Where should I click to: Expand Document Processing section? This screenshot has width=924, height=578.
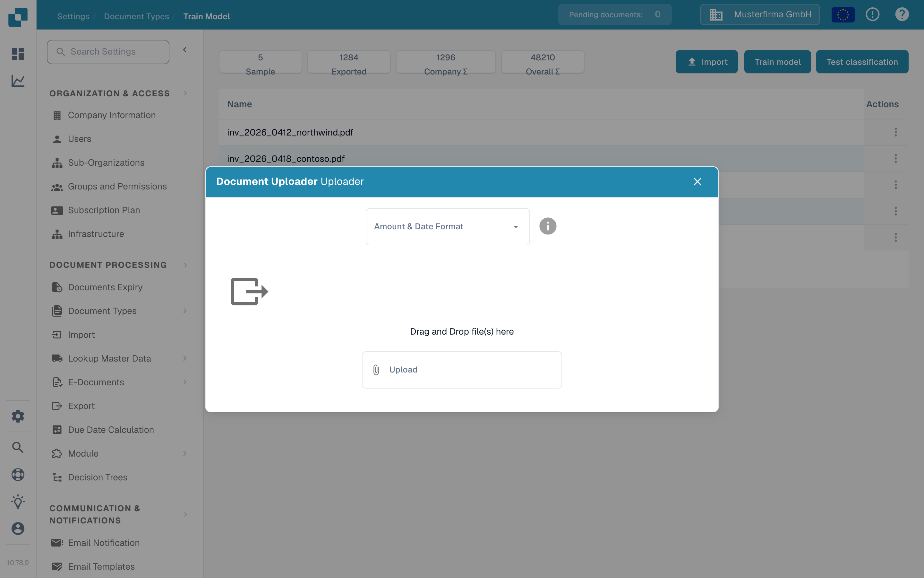click(185, 265)
